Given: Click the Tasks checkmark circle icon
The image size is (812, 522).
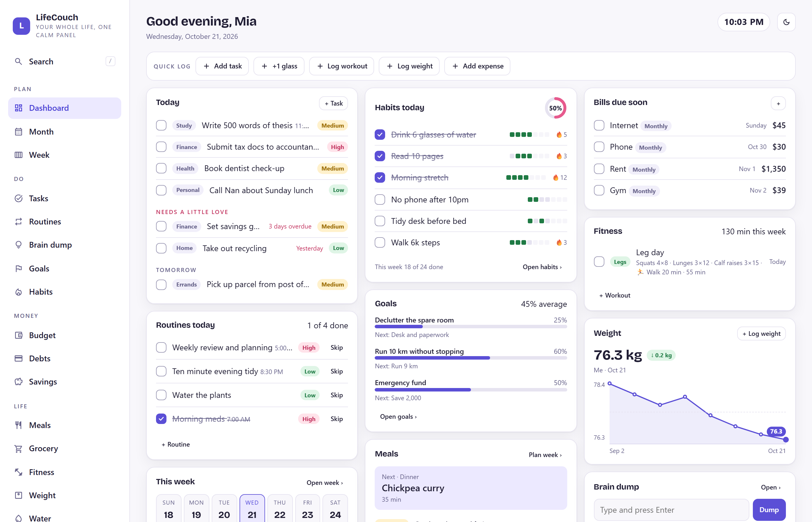Looking at the screenshot, I should 19,198.
